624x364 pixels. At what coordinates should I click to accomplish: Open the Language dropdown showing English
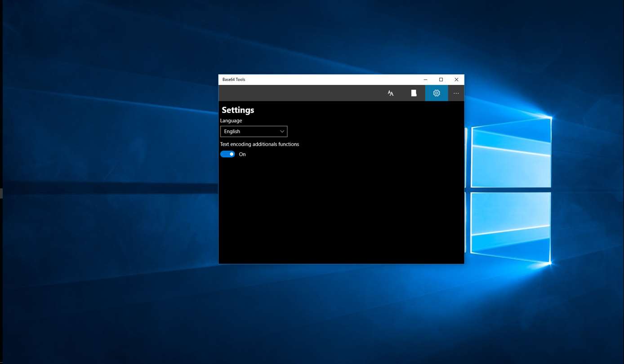(254, 131)
